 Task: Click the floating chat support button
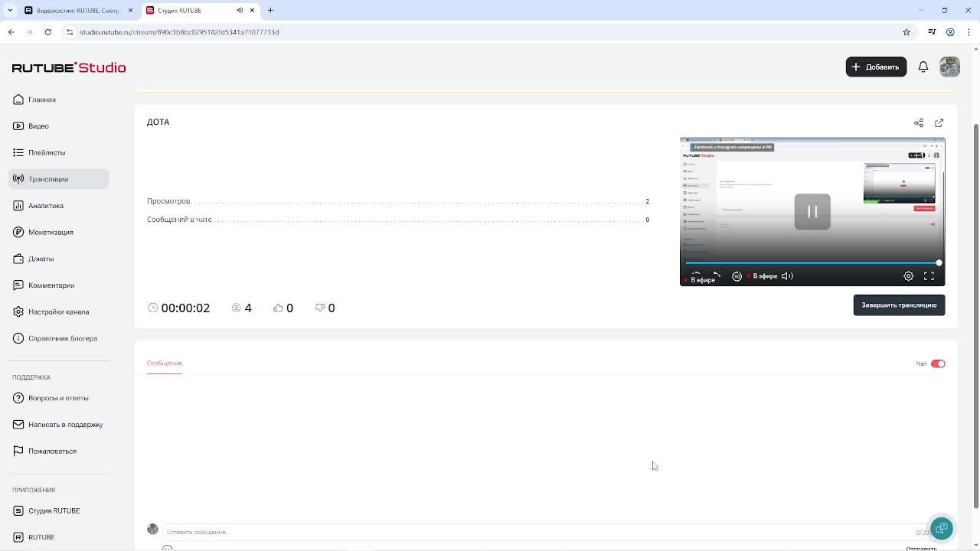pyautogui.click(x=942, y=529)
